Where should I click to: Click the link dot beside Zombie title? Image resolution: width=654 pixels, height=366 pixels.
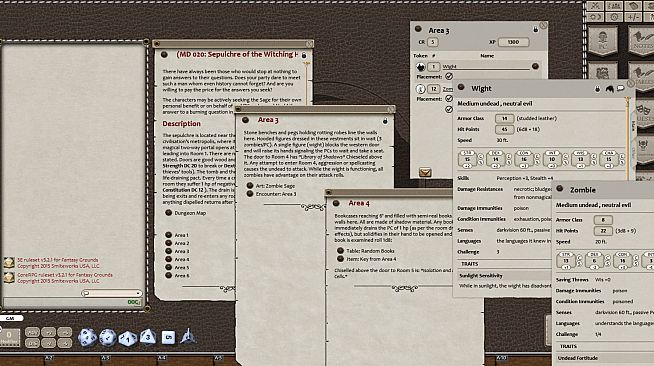pyautogui.click(x=560, y=189)
